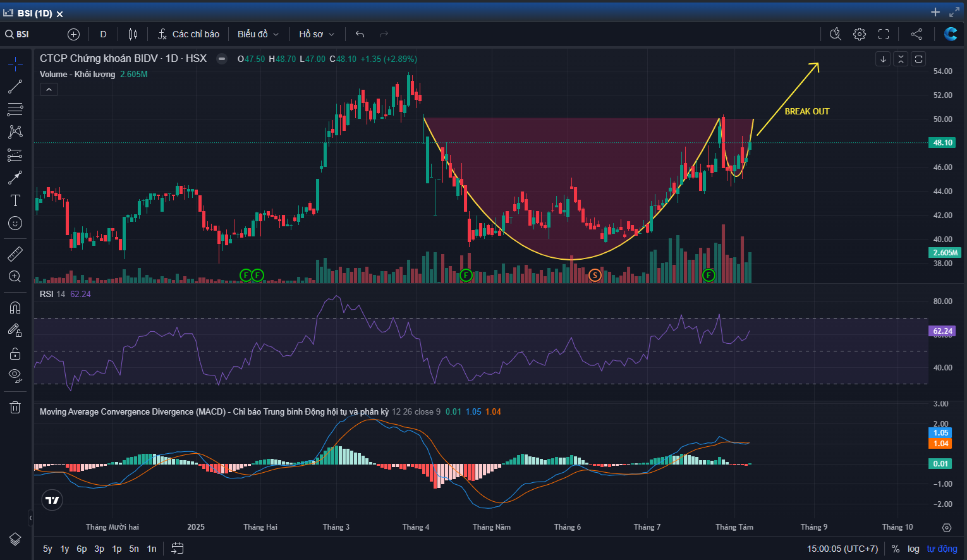Open the object tree layers icon
Image resolution: width=967 pixels, height=560 pixels.
tap(15, 539)
